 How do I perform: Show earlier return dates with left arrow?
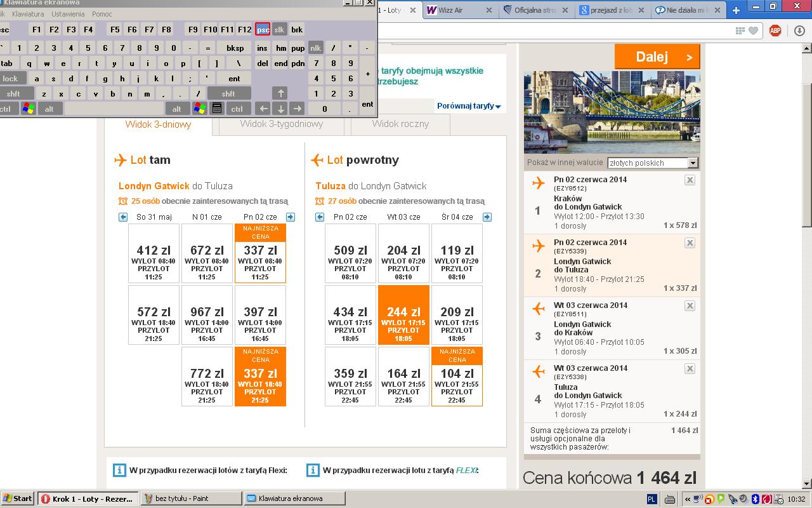pos(320,217)
